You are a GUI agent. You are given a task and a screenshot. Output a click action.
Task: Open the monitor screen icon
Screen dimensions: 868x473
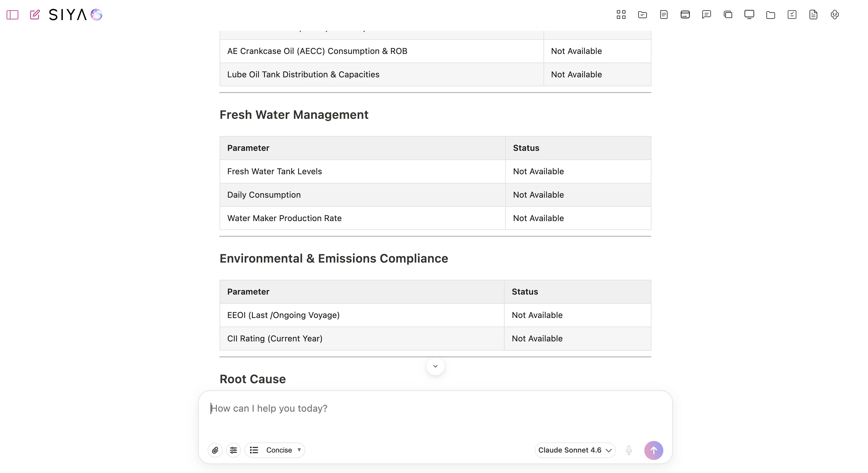(749, 15)
